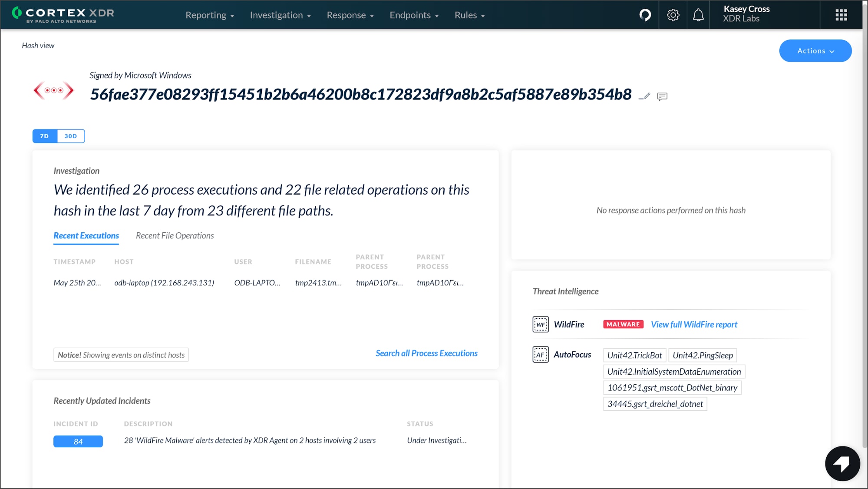The width and height of the screenshot is (868, 489).
Task: Open incident 84 badge
Action: tap(78, 441)
